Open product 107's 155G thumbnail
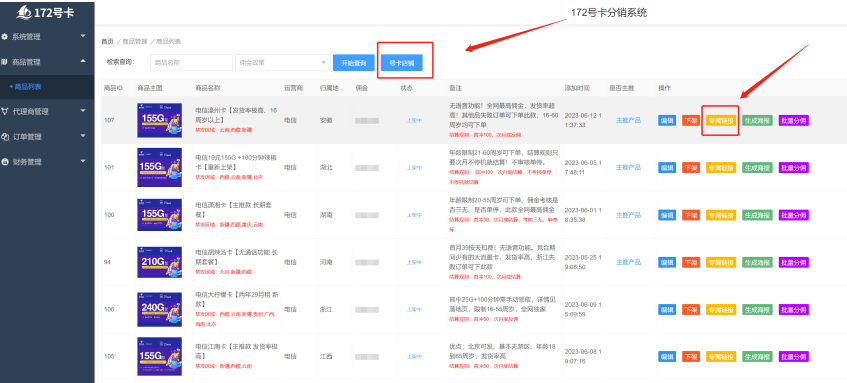847x383 pixels. point(159,120)
